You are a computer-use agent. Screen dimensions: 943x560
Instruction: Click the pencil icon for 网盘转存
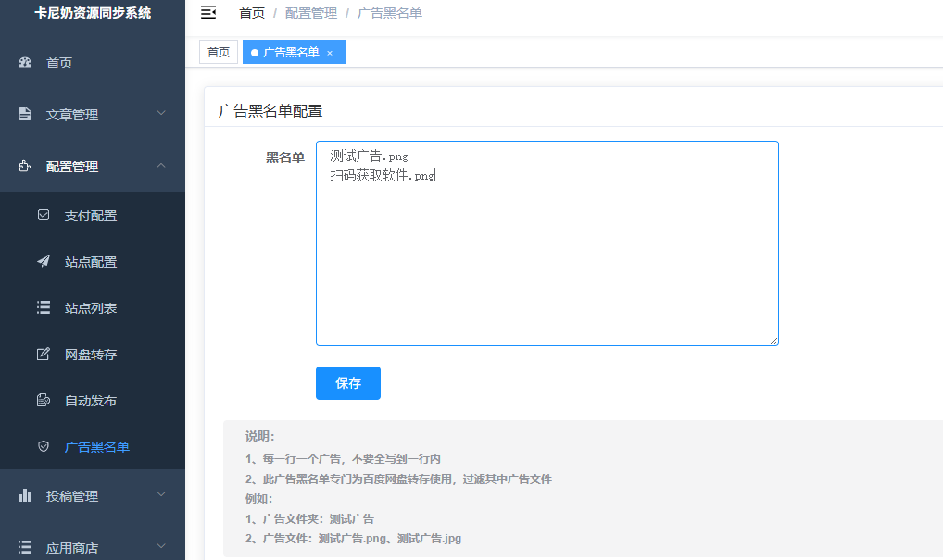[43, 354]
